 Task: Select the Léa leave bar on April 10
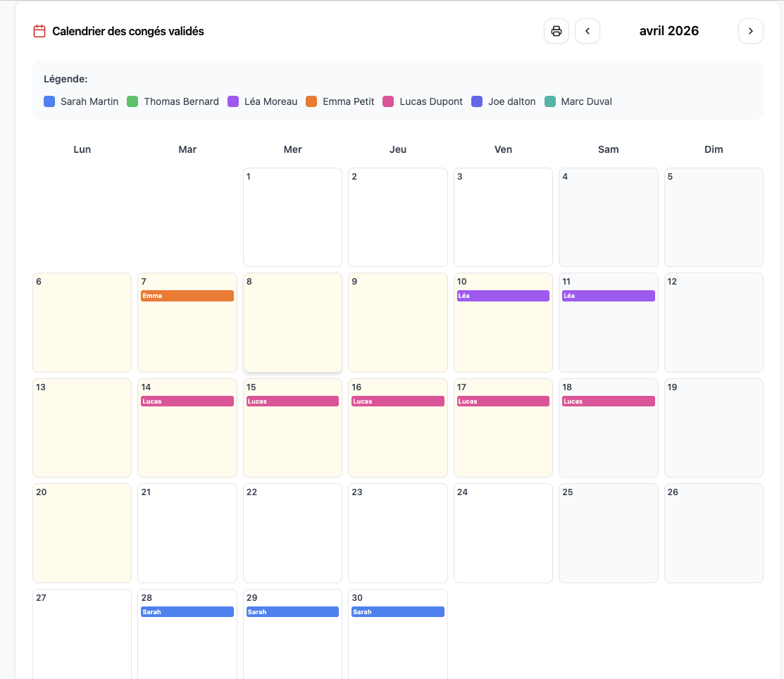click(503, 296)
